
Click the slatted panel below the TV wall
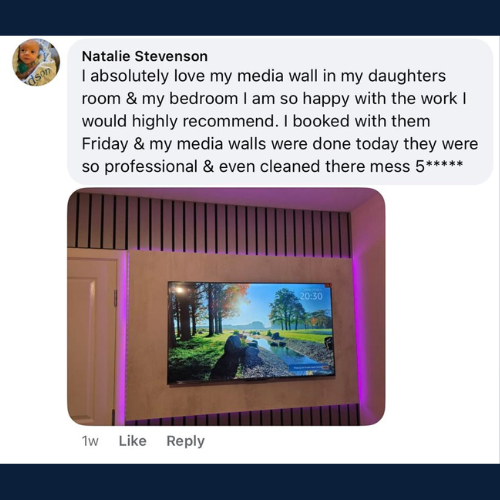(x=243, y=417)
